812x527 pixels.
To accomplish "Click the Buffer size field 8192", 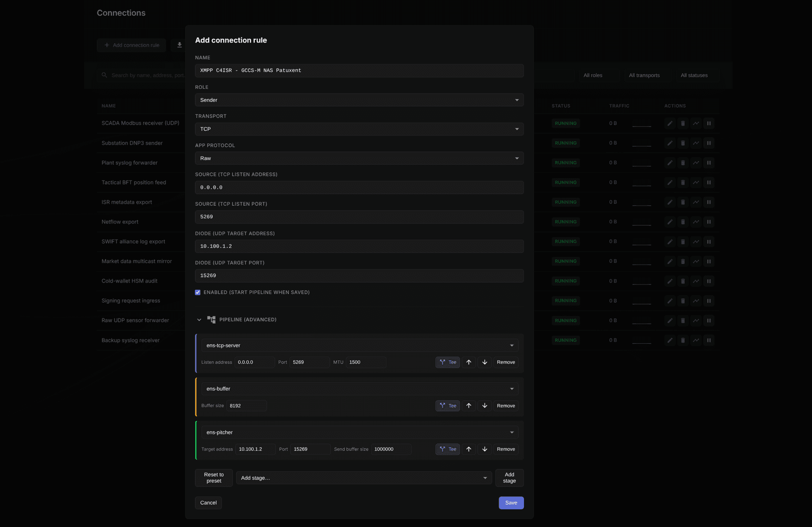I will 246,406.
